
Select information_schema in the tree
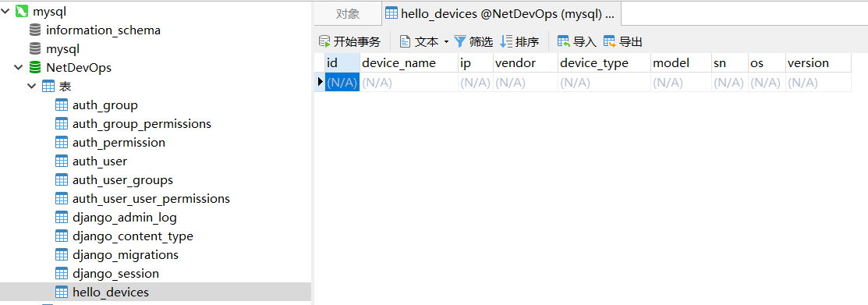(x=103, y=30)
